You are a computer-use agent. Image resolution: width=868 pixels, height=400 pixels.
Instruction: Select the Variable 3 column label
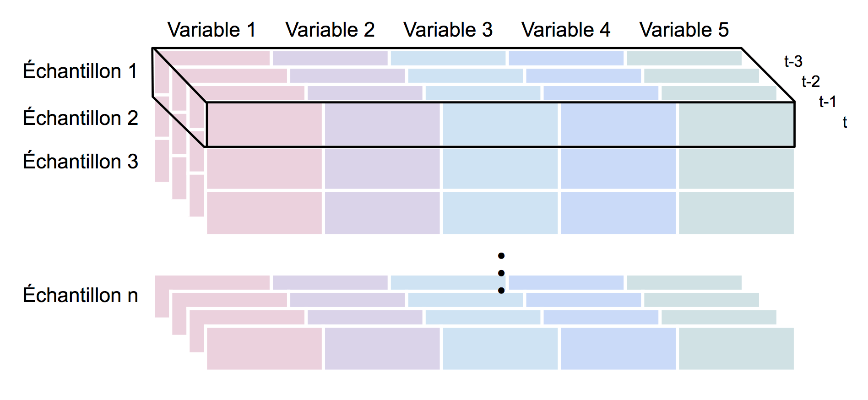(448, 30)
